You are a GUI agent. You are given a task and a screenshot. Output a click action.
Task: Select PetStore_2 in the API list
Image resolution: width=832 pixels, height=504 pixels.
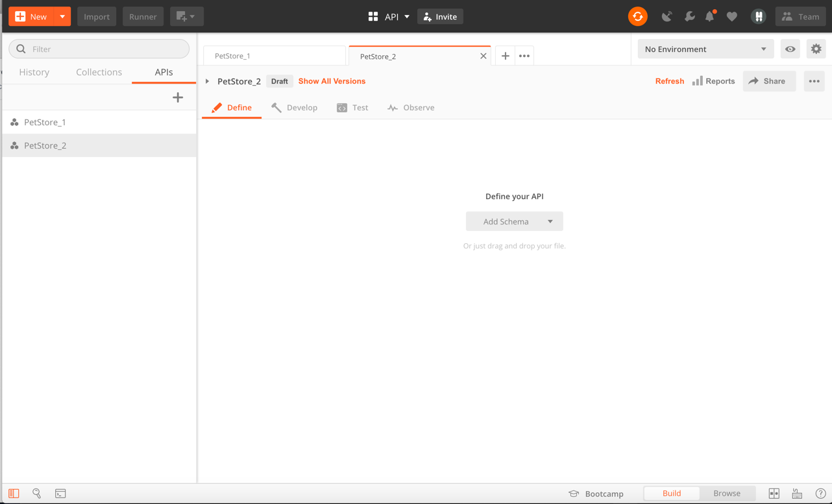tap(99, 145)
